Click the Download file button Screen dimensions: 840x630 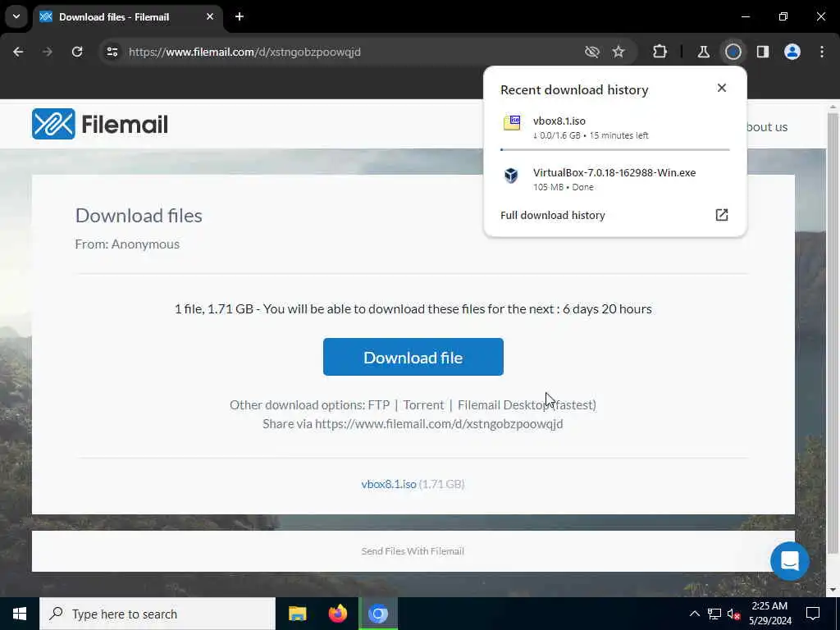(413, 357)
